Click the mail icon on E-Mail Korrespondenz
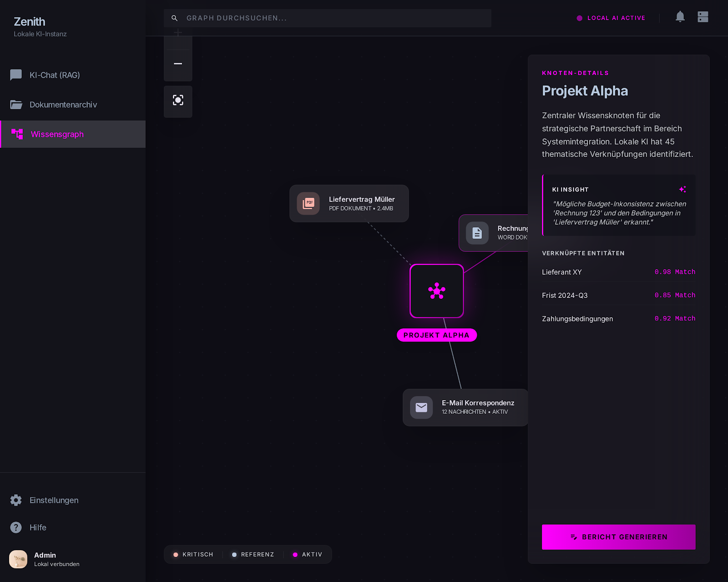The width and height of the screenshot is (728, 582). point(421,407)
